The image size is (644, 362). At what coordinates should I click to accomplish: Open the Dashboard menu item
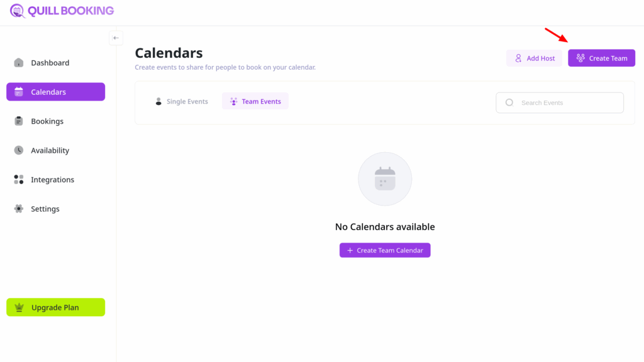pyautogui.click(x=50, y=63)
